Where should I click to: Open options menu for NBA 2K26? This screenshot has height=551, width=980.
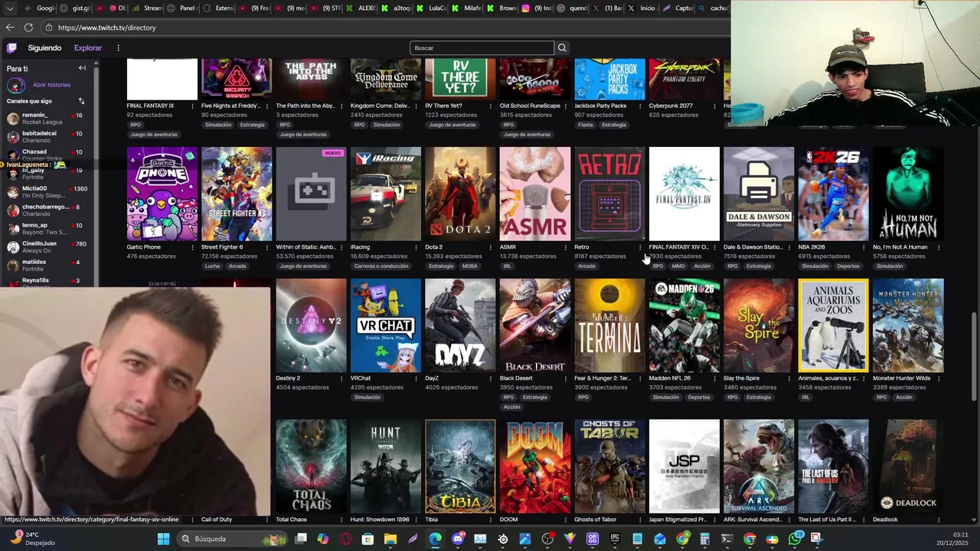pos(864,247)
